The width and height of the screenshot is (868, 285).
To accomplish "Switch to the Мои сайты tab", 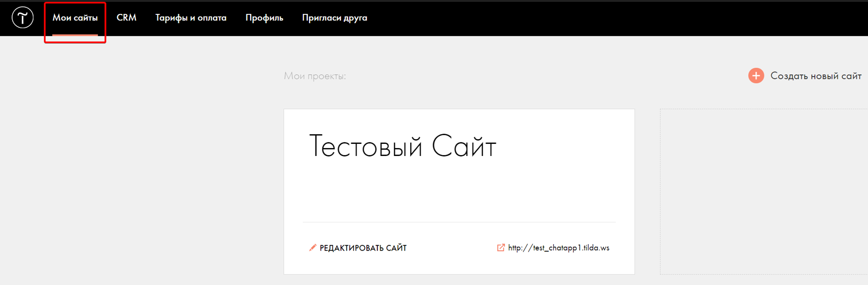I will (75, 18).
